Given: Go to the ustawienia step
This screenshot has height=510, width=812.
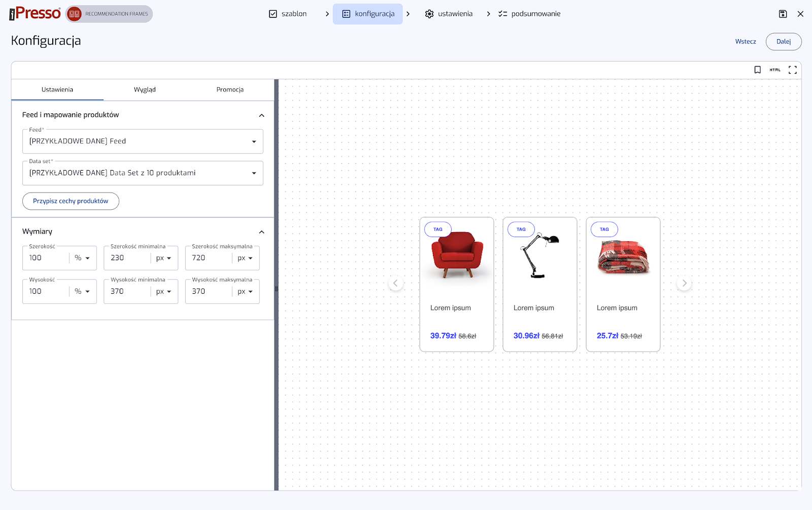Looking at the screenshot, I should click(449, 14).
